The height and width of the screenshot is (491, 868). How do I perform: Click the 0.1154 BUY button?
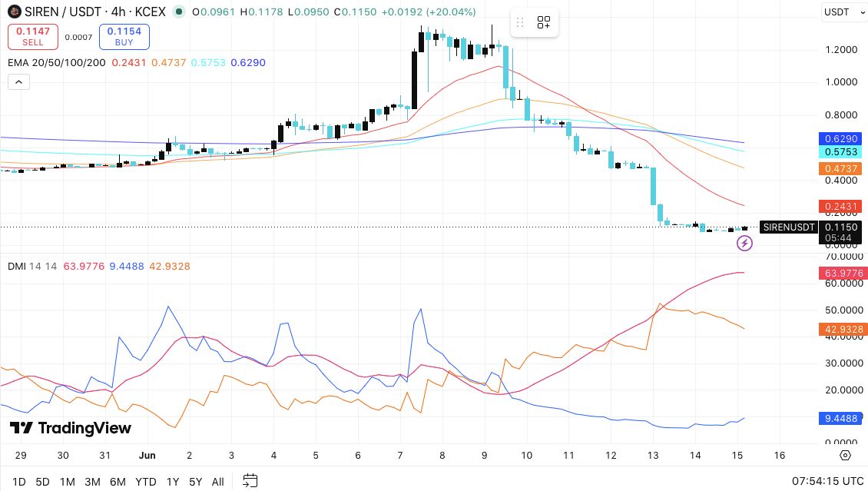tap(124, 37)
